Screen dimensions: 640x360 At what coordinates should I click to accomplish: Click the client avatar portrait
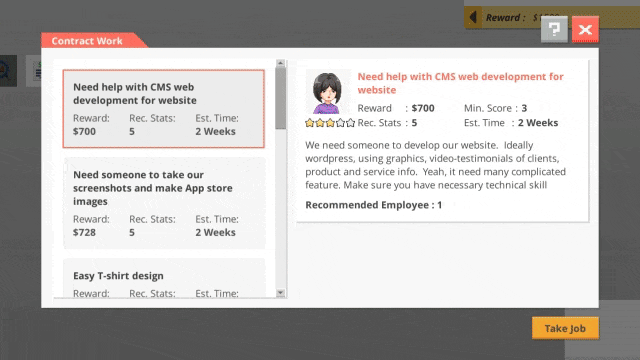click(x=328, y=93)
